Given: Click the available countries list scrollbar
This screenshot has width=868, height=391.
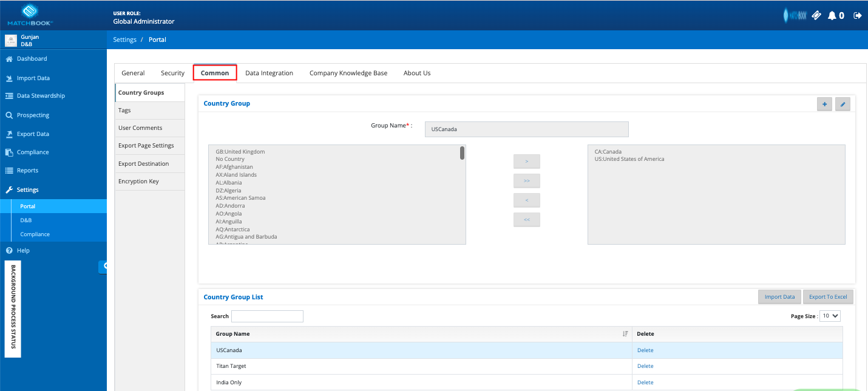Looking at the screenshot, I should click(463, 153).
